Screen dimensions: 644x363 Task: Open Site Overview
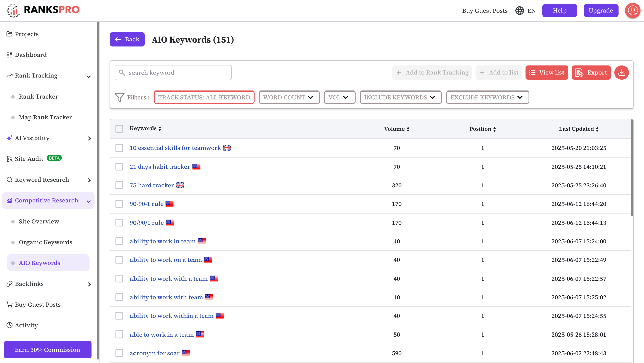pyautogui.click(x=39, y=221)
